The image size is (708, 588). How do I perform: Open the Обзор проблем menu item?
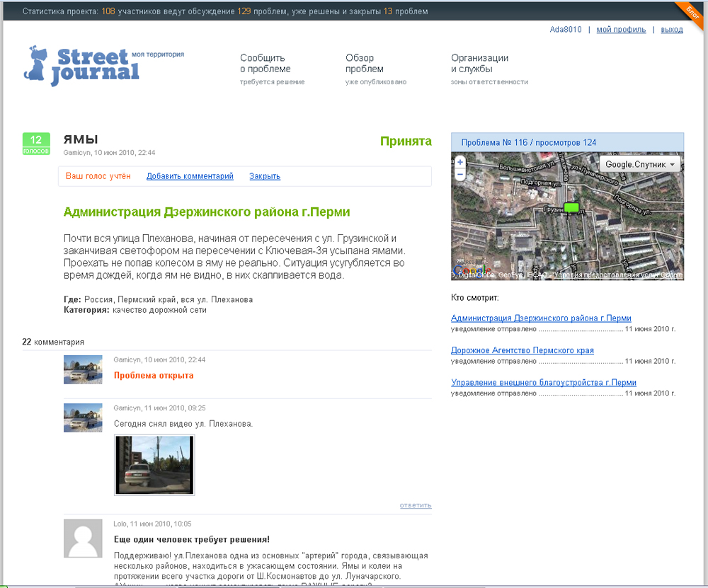coord(365,64)
